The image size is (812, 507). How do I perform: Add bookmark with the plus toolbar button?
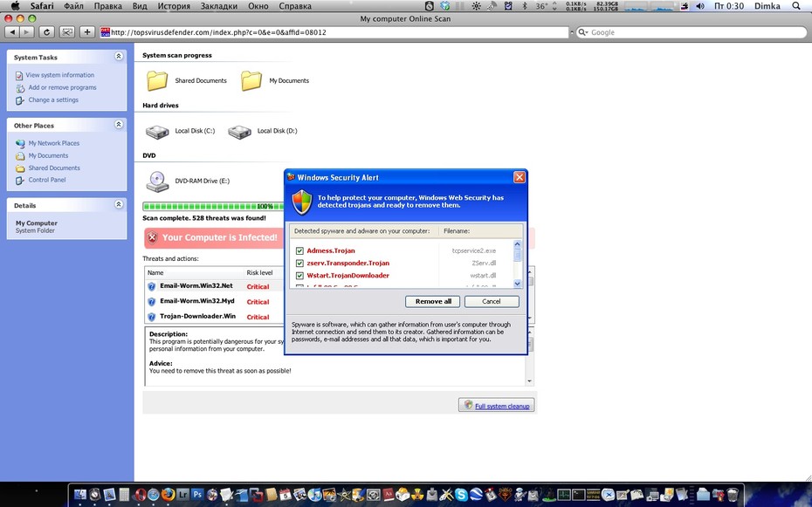coord(87,32)
